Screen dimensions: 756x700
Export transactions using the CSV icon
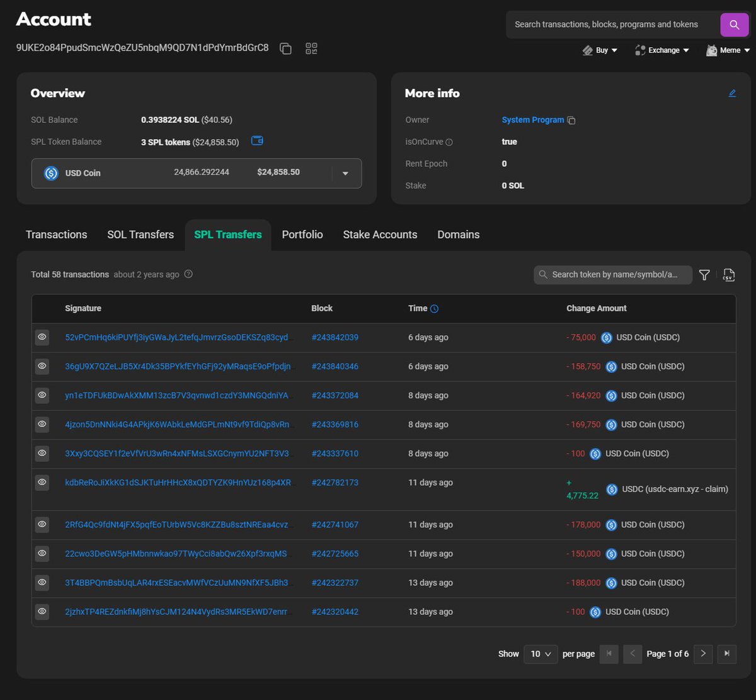point(729,275)
